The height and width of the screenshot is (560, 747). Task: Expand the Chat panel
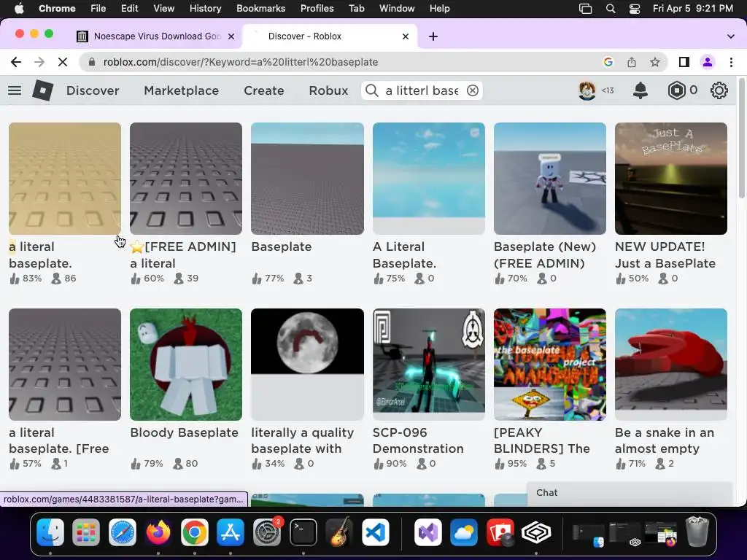(630, 494)
